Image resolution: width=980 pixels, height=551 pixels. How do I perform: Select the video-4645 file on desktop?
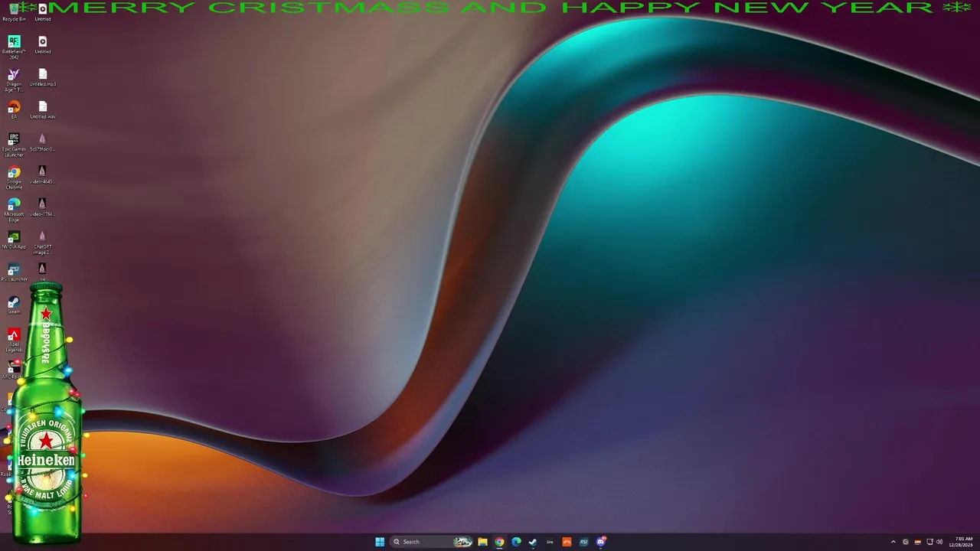[43, 175]
